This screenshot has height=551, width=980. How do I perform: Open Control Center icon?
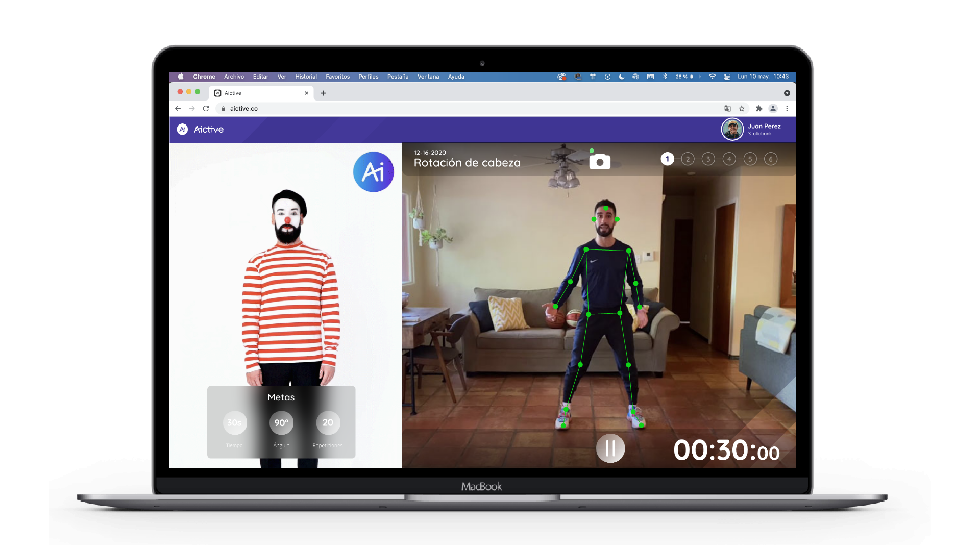(727, 77)
